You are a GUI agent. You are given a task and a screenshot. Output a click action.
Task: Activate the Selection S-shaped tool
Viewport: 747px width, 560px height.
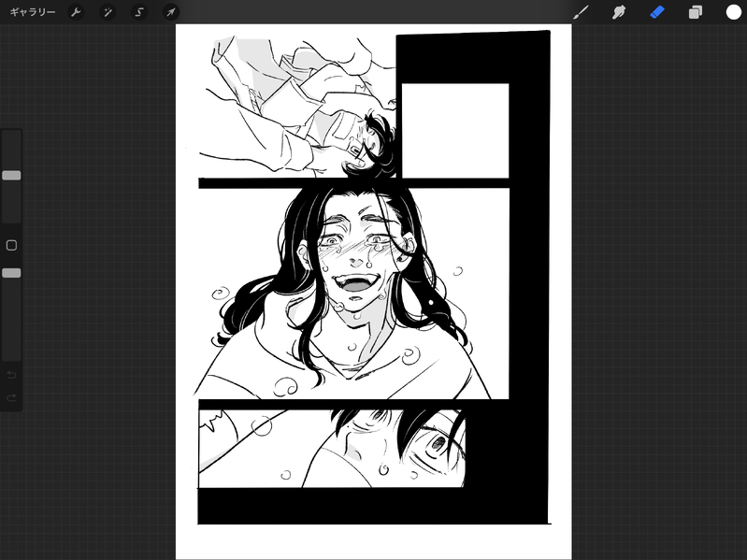[139, 12]
